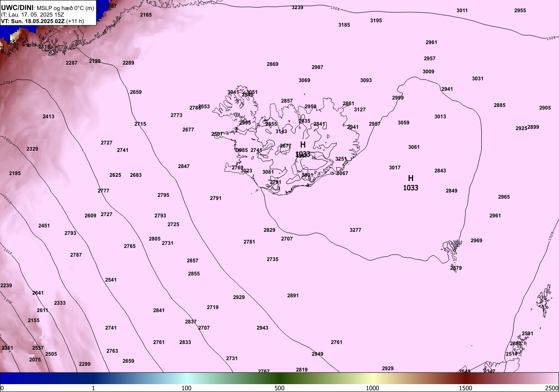The height and width of the screenshot is (392, 559).
Task: Click the colorbar label 500
Action: [279, 388]
